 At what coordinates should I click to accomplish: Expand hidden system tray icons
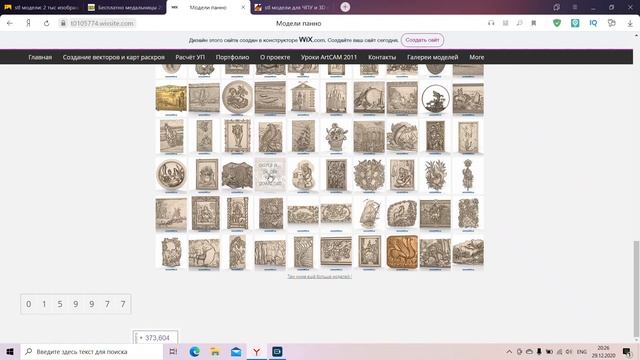pyautogui.click(x=509, y=351)
